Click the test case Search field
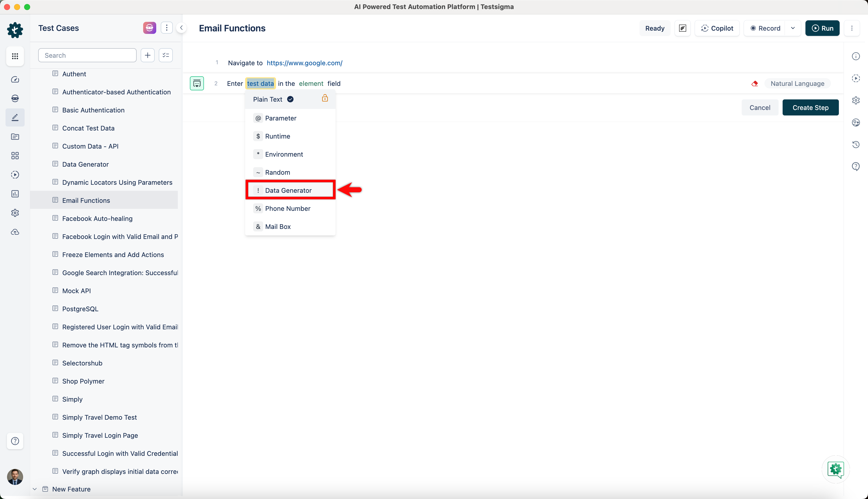The width and height of the screenshot is (868, 499). [x=87, y=55]
